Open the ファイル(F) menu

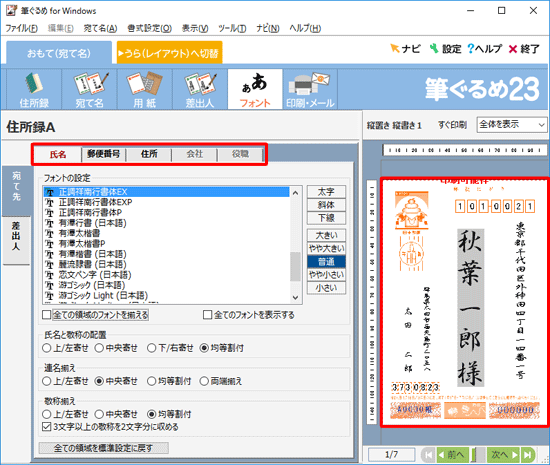point(22,28)
